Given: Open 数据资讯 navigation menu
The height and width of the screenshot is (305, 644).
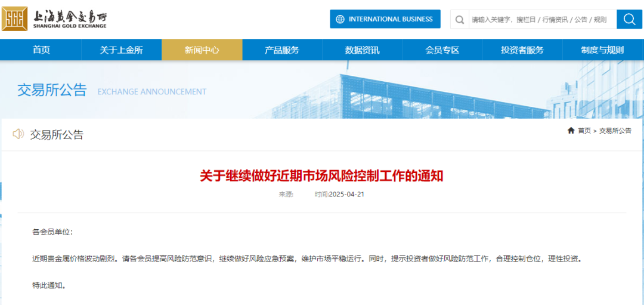Looking at the screenshot, I should (363, 50).
